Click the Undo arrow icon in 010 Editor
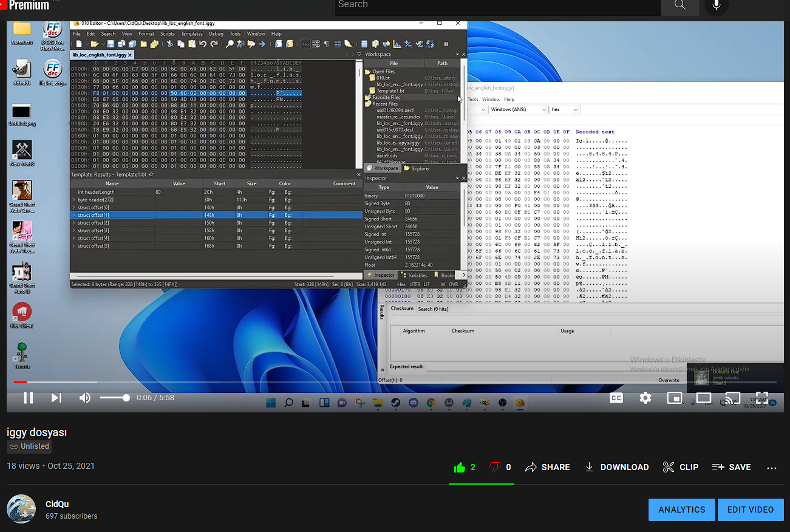790x532 pixels. pyautogui.click(x=202, y=44)
